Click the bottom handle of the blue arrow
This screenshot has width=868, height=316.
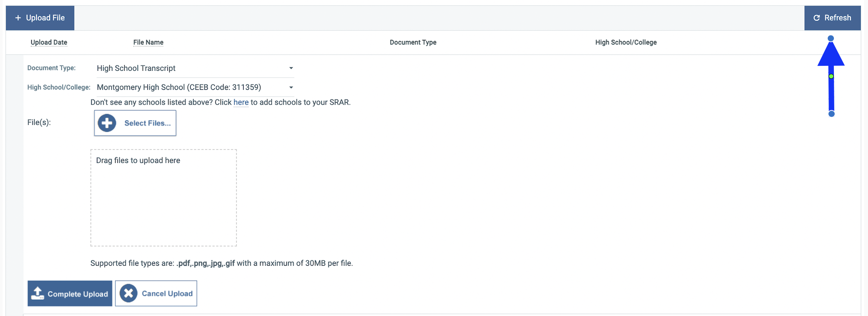click(831, 114)
